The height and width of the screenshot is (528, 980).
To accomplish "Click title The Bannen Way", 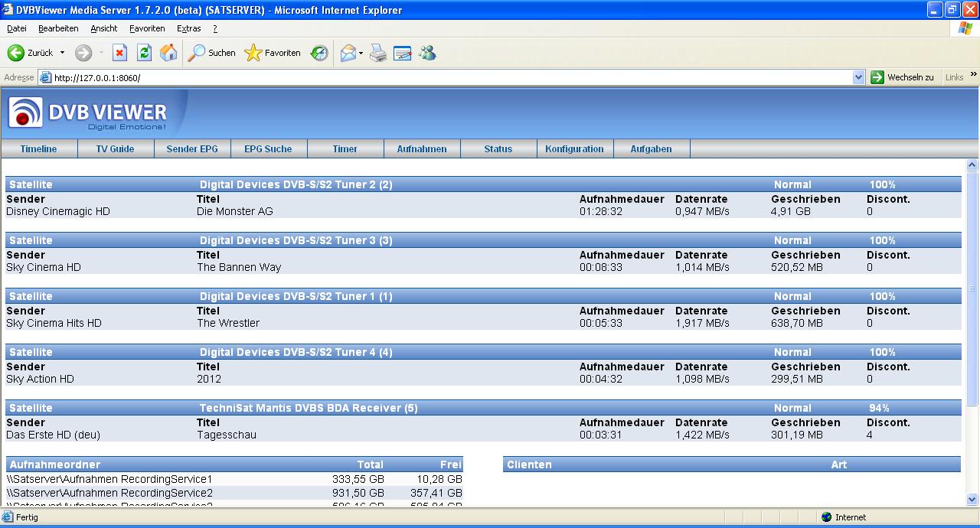I will (239, 267).
